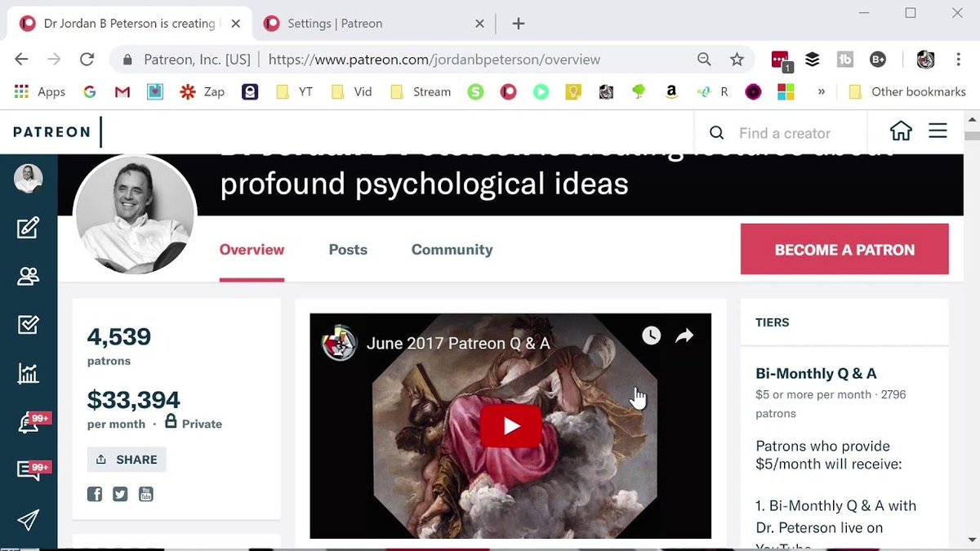Screen dimensions: 980x551
Task: Go back with the browser back arrow
Action: click(22, 60)
